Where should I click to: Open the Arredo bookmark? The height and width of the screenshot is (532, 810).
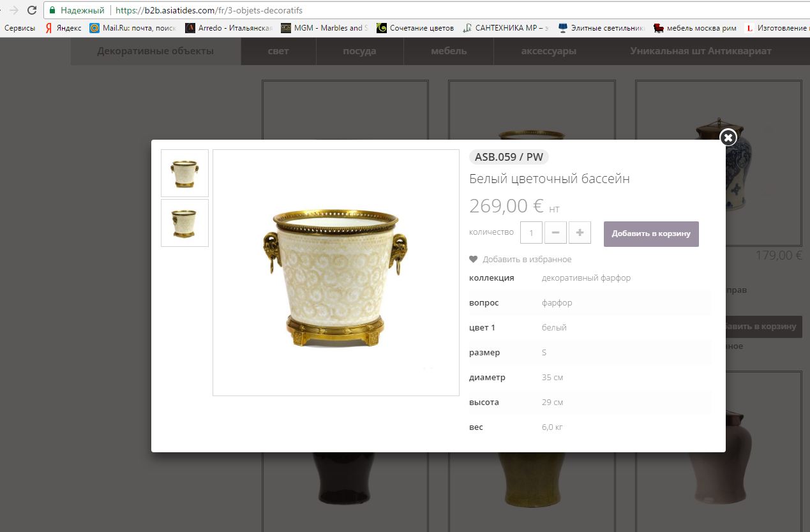(229, 28)
